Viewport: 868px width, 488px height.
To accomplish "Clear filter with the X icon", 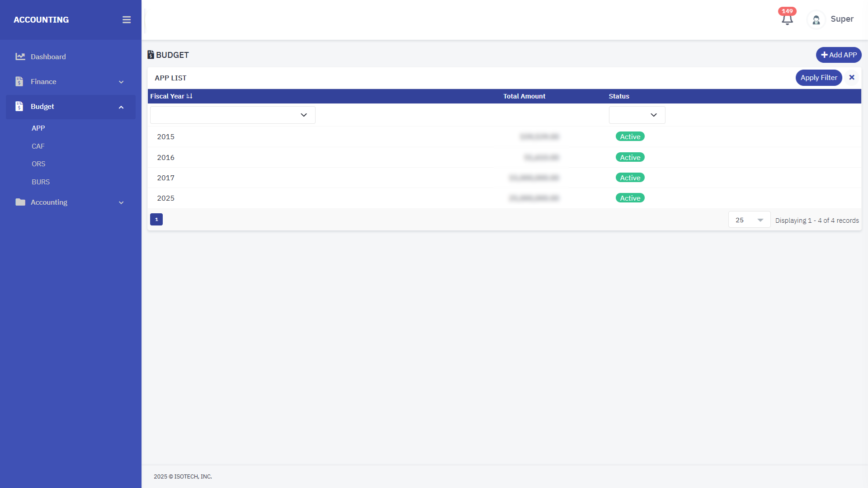I will pos(852,78).
